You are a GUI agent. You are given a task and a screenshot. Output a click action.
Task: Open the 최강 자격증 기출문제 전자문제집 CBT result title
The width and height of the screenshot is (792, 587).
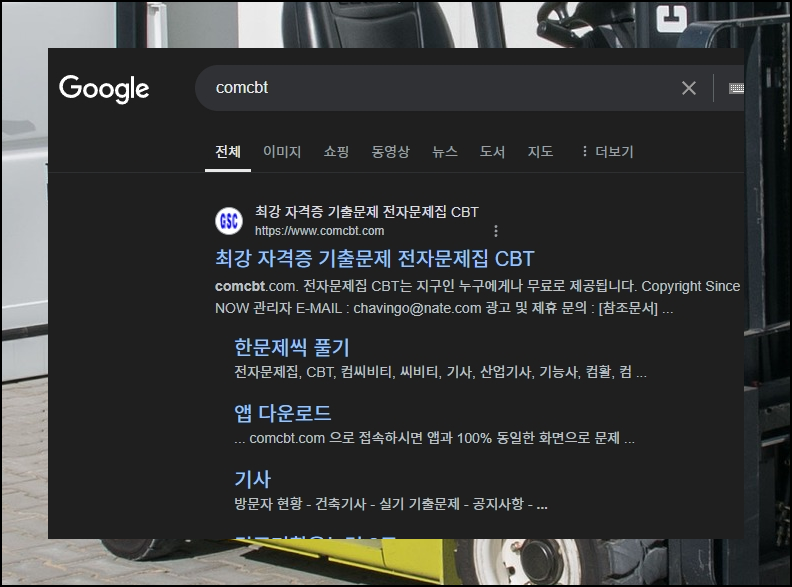click(374, 259)
